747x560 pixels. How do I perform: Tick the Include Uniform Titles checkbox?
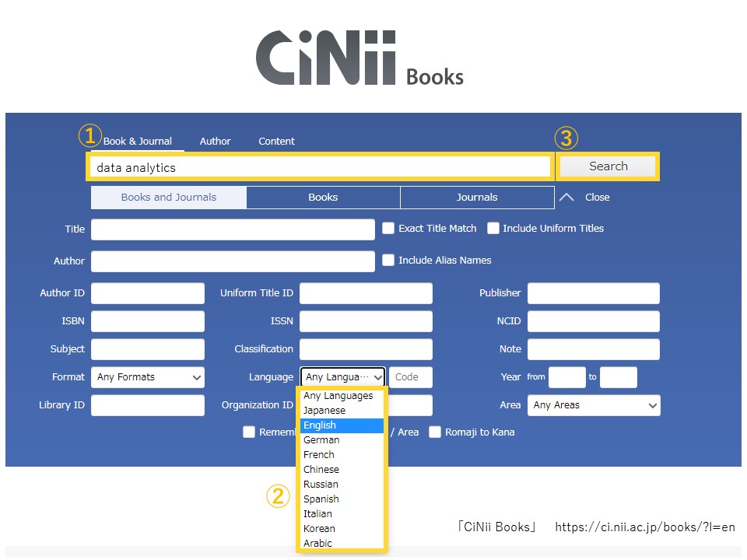coord(493,228)
